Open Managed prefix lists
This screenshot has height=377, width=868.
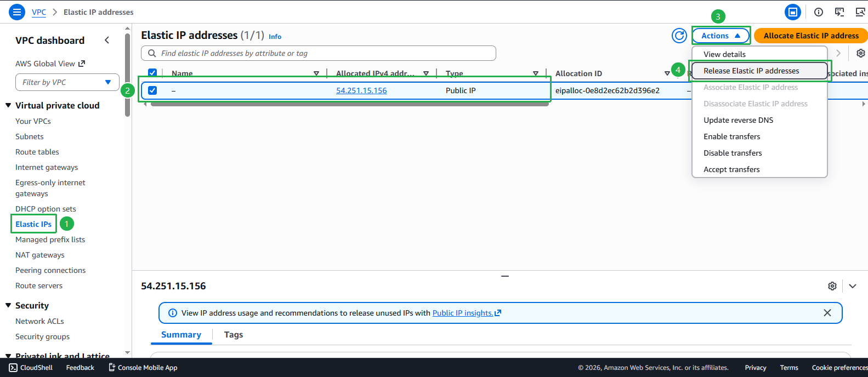coord(50,239)
